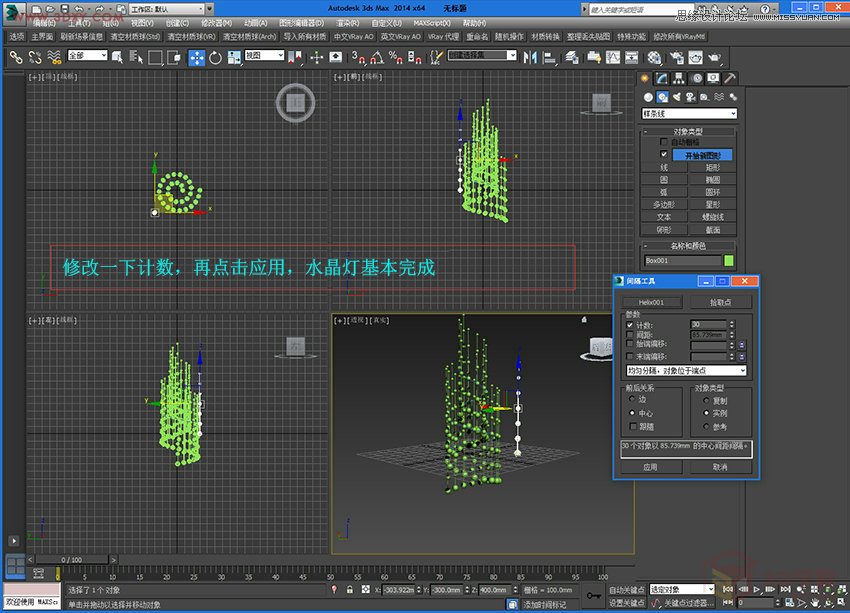Toggle the 3D Snaps icon
The width and height of the screenshot is (850, 613).
pyautogui.click(x=358, y=57)
